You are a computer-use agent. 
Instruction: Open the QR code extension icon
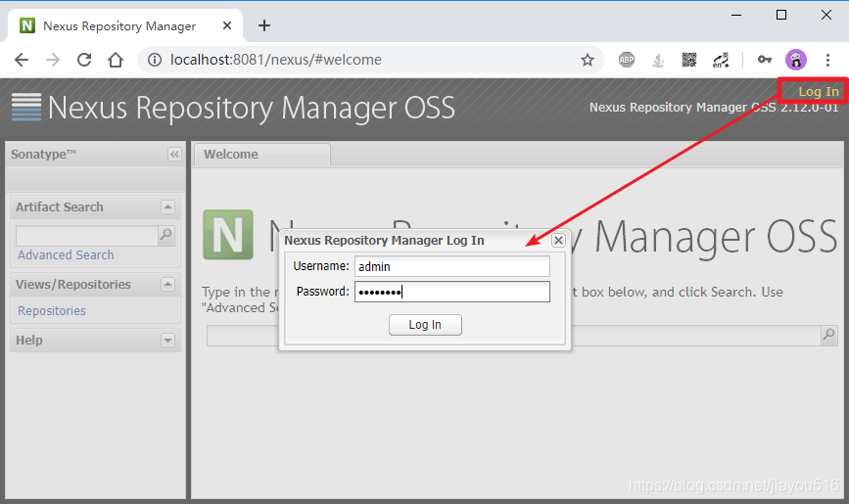coord(688,60)
